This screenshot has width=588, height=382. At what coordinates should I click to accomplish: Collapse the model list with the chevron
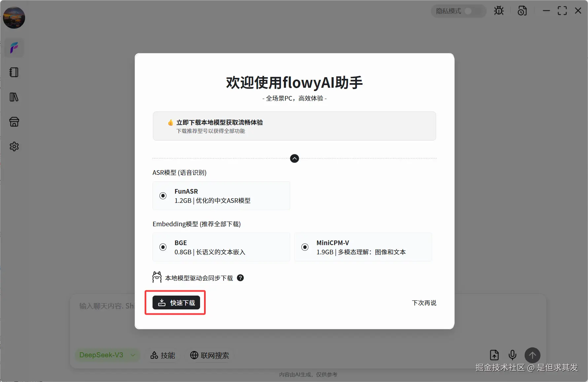[x=294, y=158]
